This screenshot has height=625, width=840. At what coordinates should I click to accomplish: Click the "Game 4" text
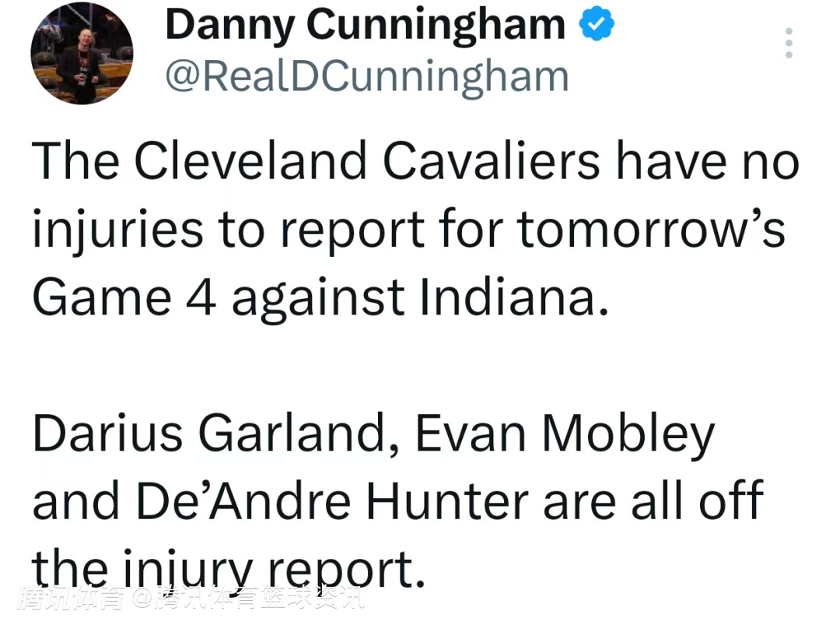click(124, 297)
